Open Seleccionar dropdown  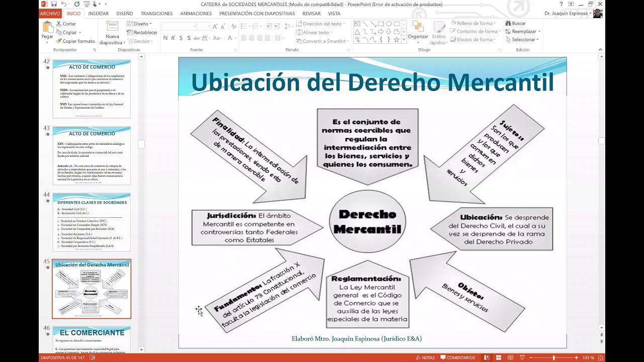pos(522,40)
